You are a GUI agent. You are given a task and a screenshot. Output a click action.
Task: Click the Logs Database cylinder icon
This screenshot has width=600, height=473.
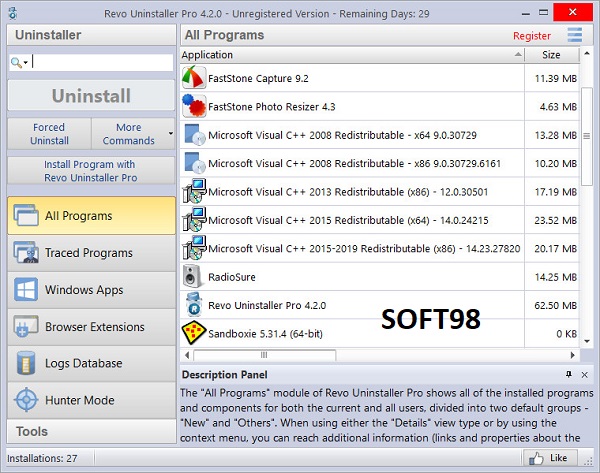click(x=26, y=363)
